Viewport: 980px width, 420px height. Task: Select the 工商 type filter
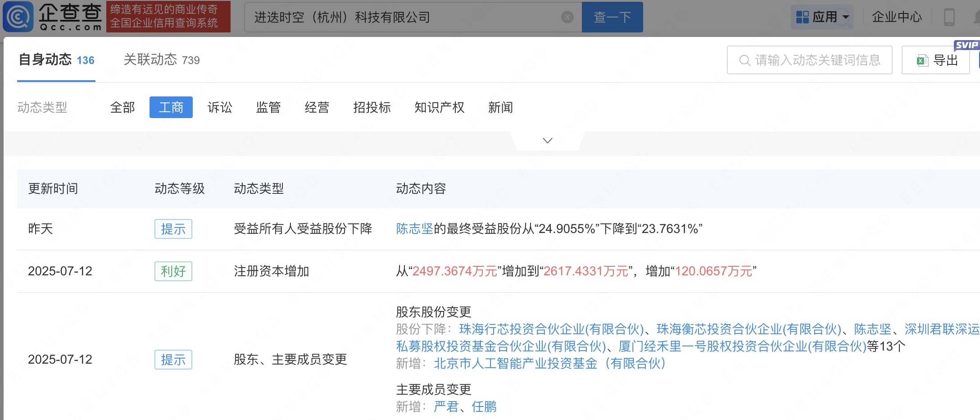coord(171,107)
